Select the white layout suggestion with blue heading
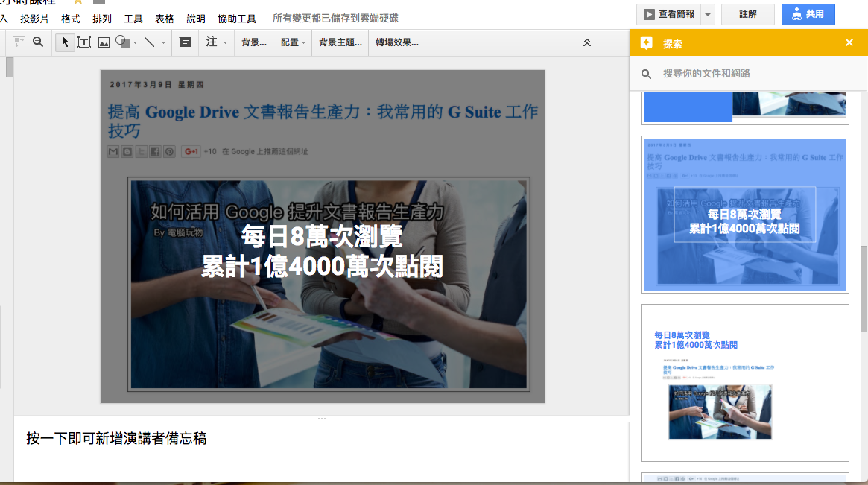 click(x=745, y=383)
